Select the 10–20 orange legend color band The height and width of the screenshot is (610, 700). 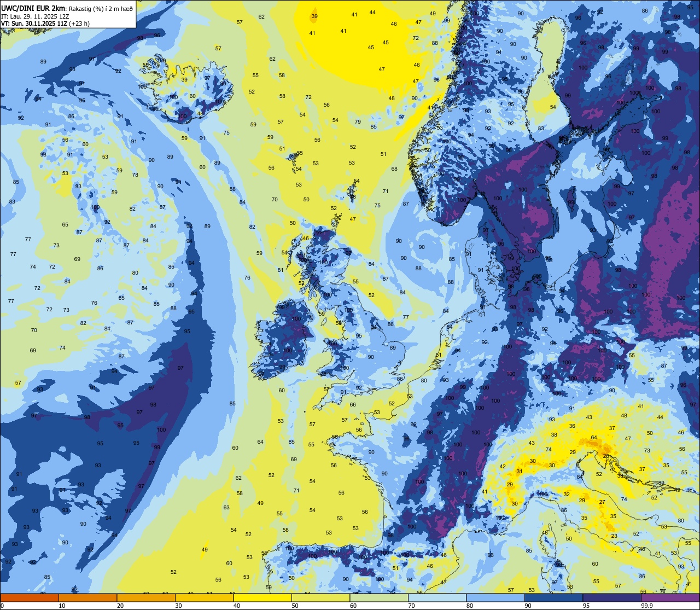pos(87,597)
